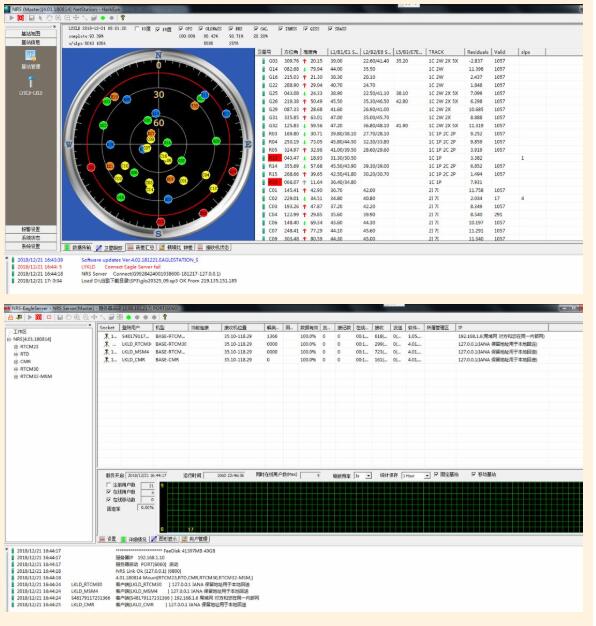The width and height of the screenshot is (596, 626).
Task: Click the green status dot in top toolbar
Action: [103, 18]
